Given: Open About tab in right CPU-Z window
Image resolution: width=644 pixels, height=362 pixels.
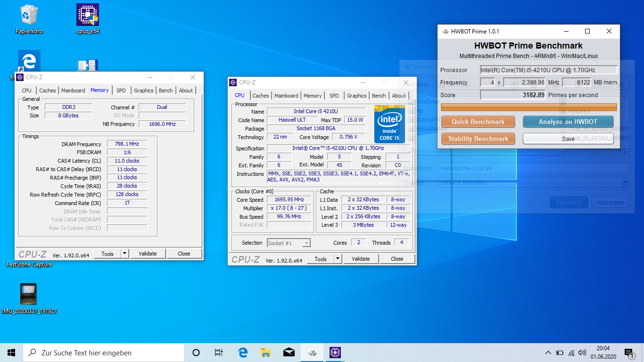Looking at the screenshot, I should [399, 96].
